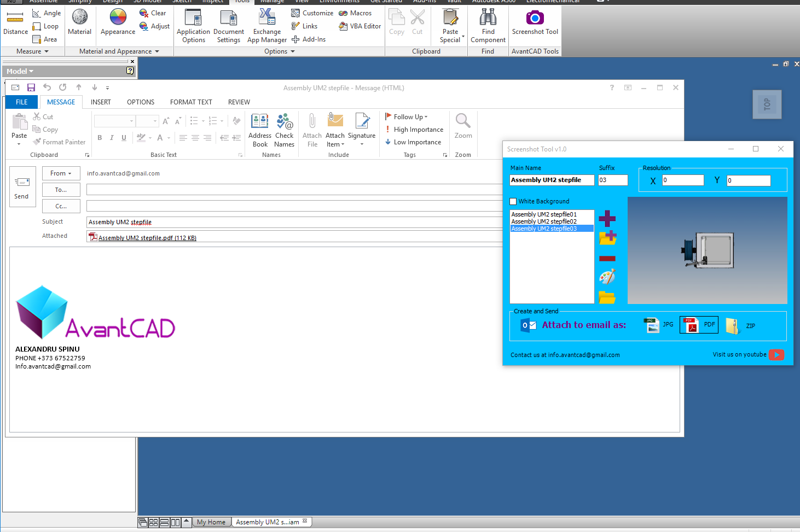Switch to the FORMAT TEXT tab
Screen dimensions: 800x532
tap(191, 102)
